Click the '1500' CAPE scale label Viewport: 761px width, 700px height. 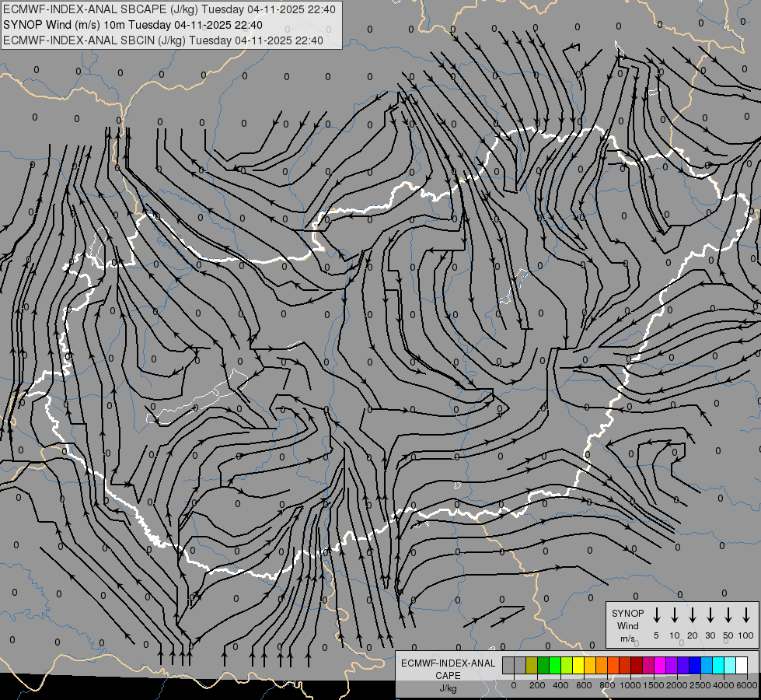coord(654,685)
